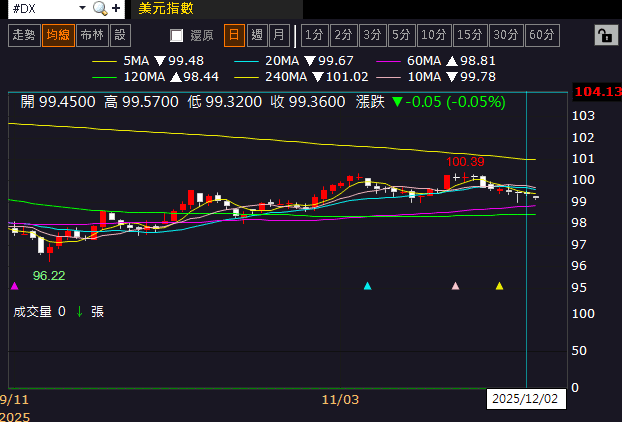Open the symbol search magnifier
Viewport: 622px width, 422px height.
click(x=100, y=8)
